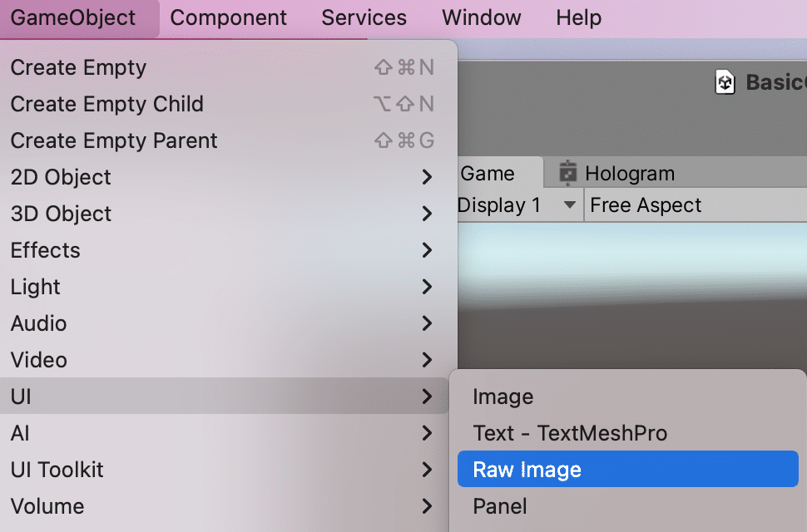Click the Hologram tab icon
Image resolution: width=807 pixels, height=532 pixels.
(x=568, y=173)
